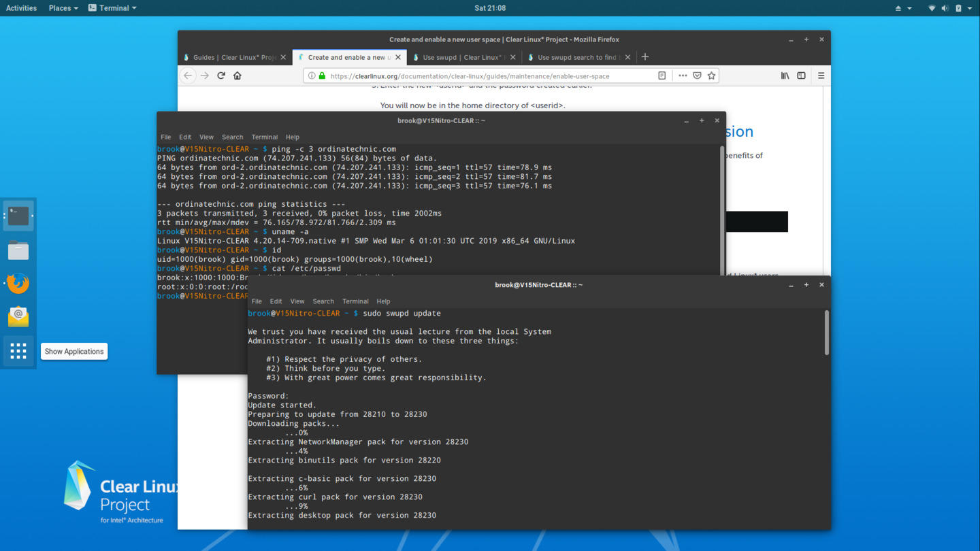Image resolution: width=980 pixels, height=551 pixels.
Task: Close the 'Use swupd | Clear Linux' tab
Action: 513,57
